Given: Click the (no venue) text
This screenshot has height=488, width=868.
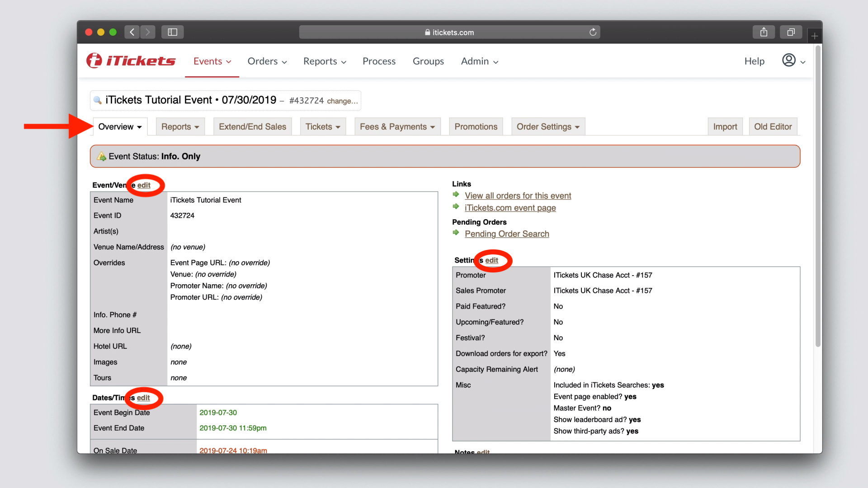Looking at the screenshot, I should pyautogui.click(x=188, y=247).
